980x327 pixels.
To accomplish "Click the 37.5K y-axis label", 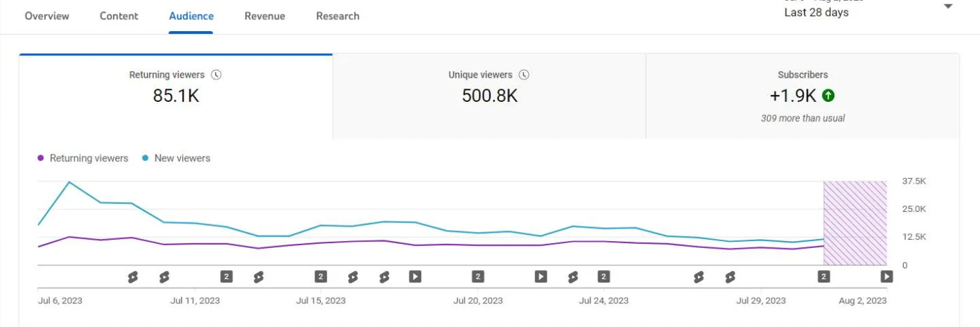I will (x=913, y=181).
